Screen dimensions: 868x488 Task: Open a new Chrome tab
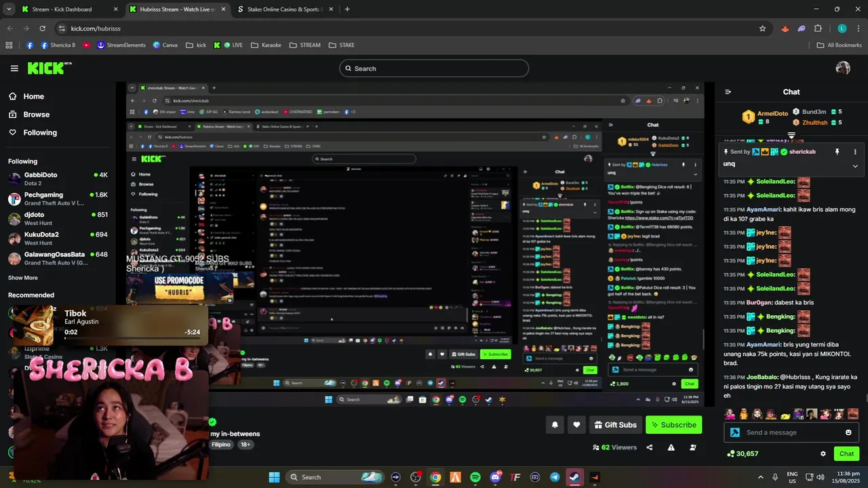(x=347, y=9)
